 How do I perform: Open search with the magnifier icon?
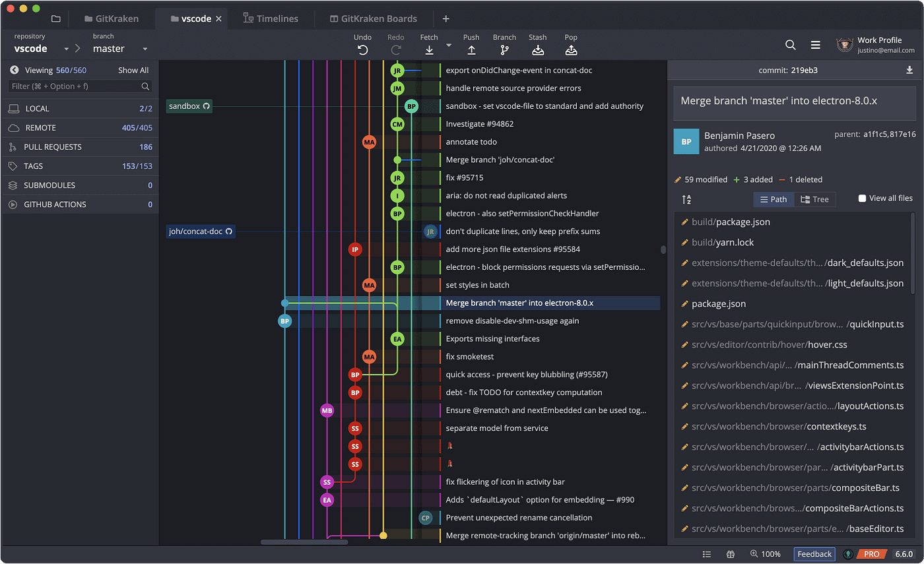click(791, 45)
